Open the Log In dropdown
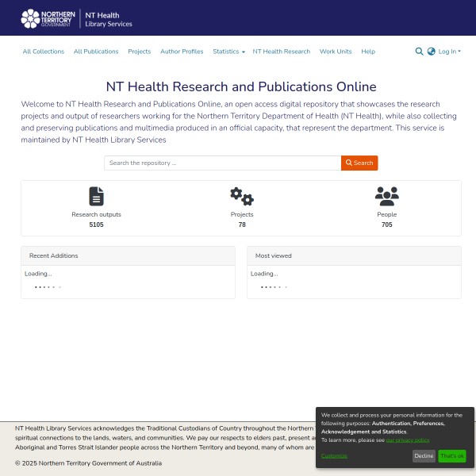The width and height of the screenshot is (476, 476). pyautogui.click(x=449, y=52)
